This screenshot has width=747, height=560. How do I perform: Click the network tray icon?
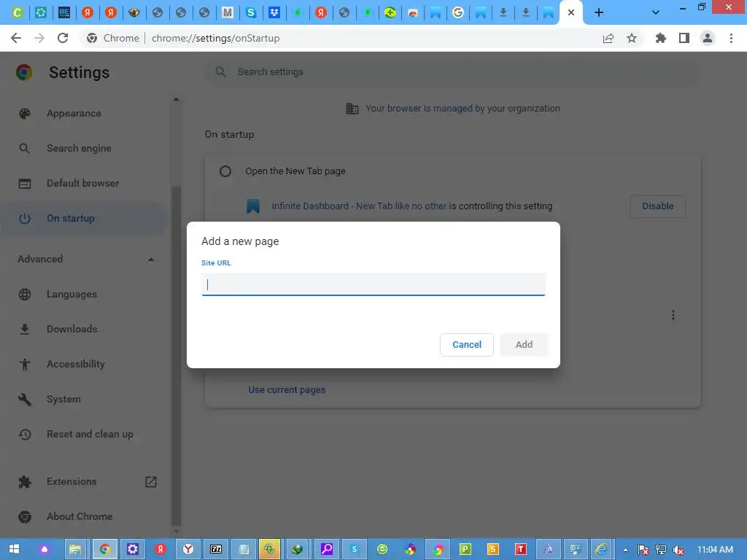(661, 550)
